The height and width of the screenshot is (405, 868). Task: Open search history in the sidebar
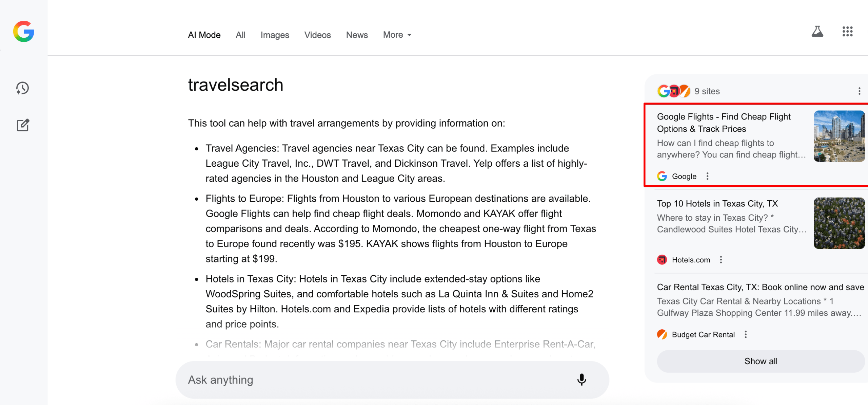[x=22, y=88]
